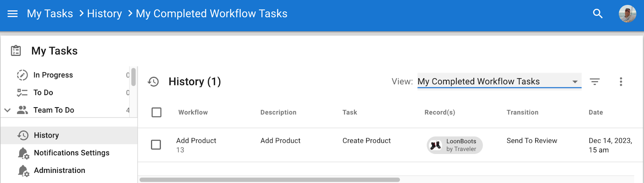The height and width of the screenshot is (183, 644).
Task: Click the Notifications Settings bell icon
Action: coord(23,153)
